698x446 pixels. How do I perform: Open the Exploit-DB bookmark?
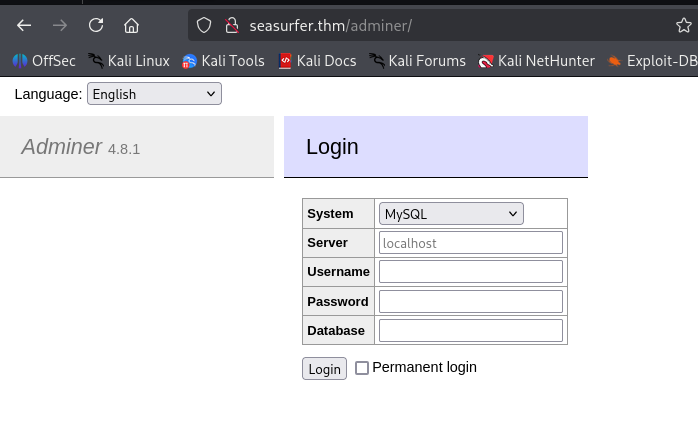click(652, 61)
